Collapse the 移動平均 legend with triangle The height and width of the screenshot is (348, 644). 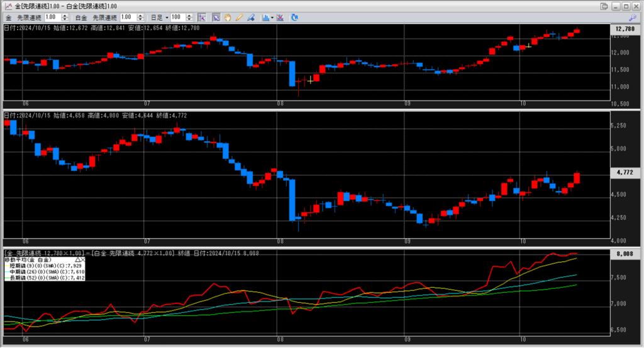click(77, 259)
